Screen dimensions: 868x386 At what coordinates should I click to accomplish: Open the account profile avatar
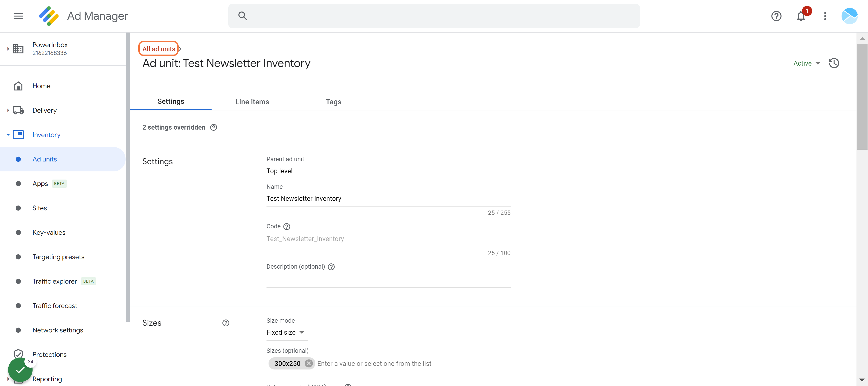click(849, 16)
